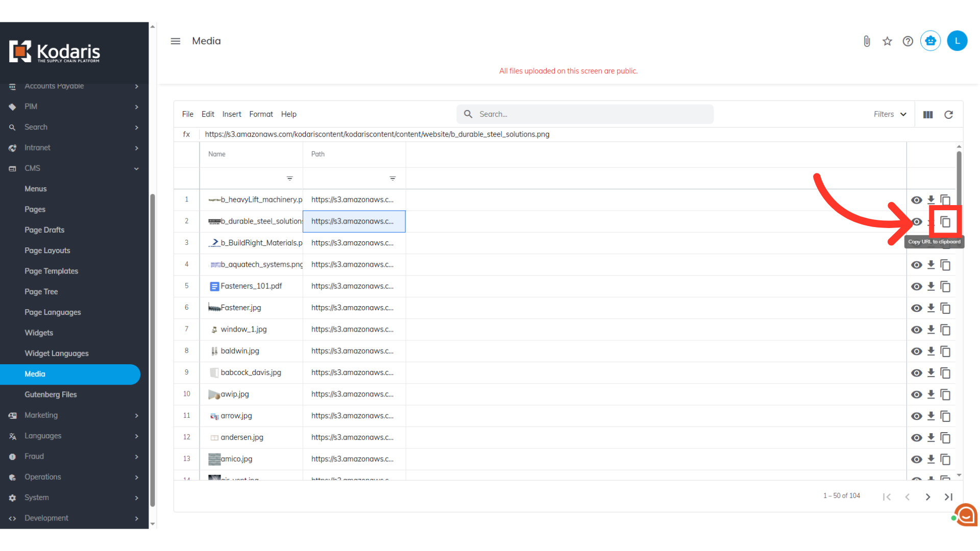Preview baldwin.jpg with eye icon
This screenshot has width=980, height=551.
(x=917, y=352)
